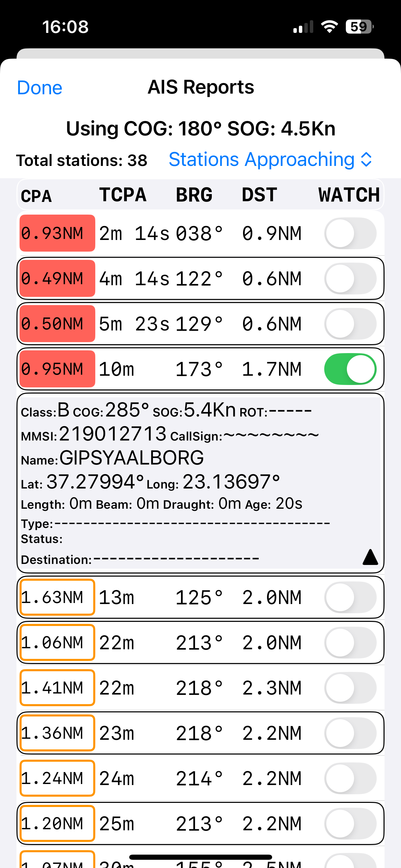Tap the chevron beside Stations Approaching
Screen dimensions: 401x868
366,160
